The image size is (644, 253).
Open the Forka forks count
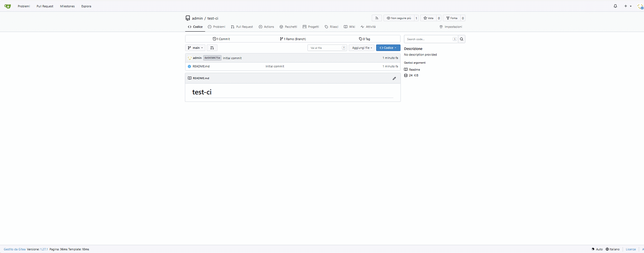tap(463, 18)
